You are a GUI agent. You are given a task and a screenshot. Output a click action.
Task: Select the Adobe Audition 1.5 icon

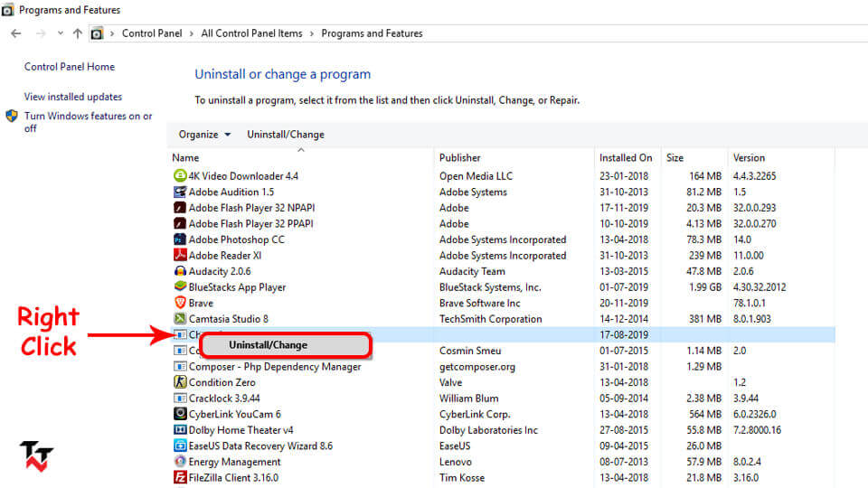pos(180,192)
